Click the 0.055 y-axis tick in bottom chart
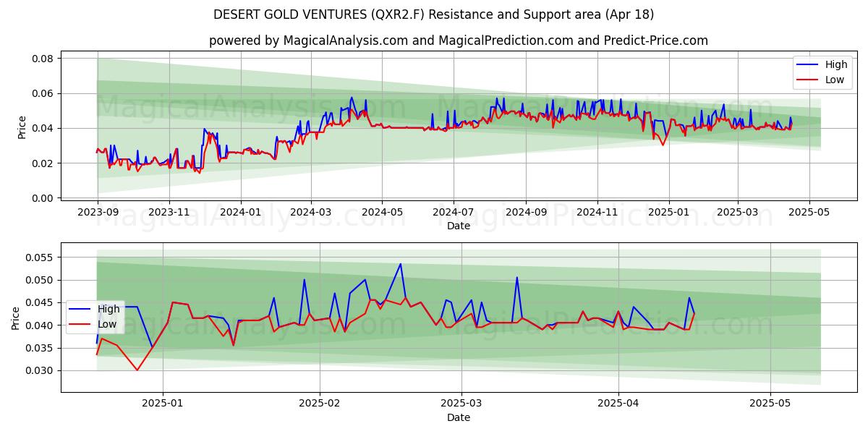Image resolution: width=868 pixels, height=434 pixels. (x=41, y=258)
